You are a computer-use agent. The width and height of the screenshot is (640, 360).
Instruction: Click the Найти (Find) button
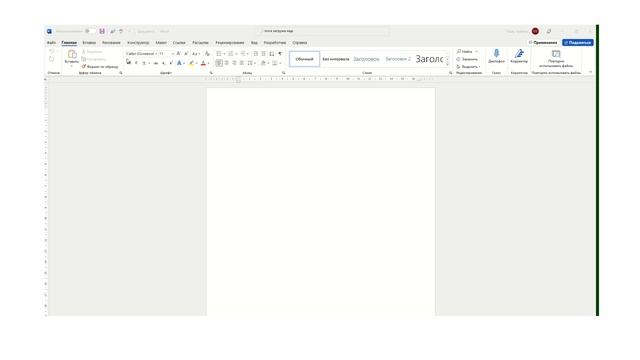coord(464,51)
